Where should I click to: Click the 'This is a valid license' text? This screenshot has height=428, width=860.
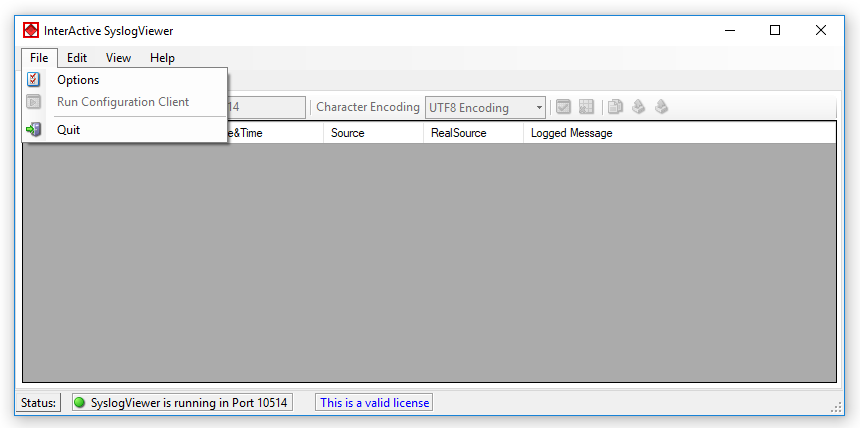click(x=374, y=403)
